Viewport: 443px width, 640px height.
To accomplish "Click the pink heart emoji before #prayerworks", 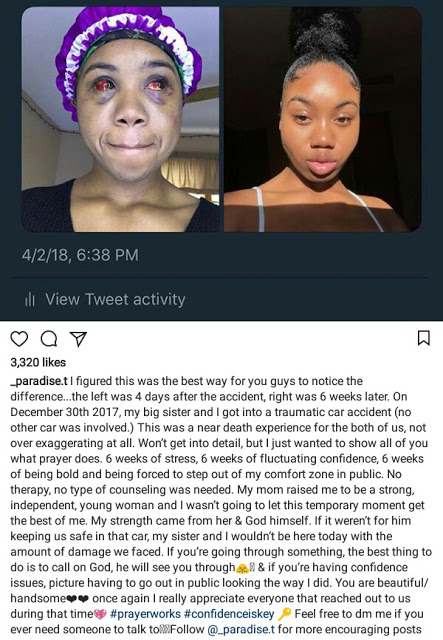I will pyautogui.click(x=100, y=614).
